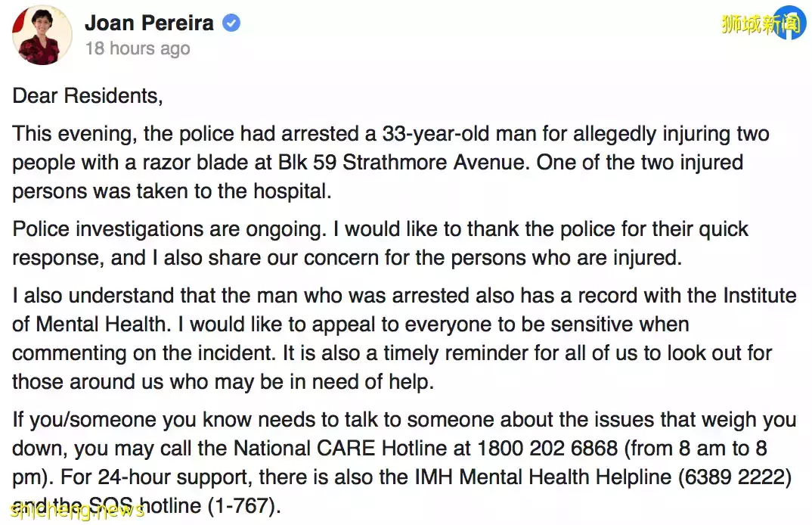Click the "IMH Mental Health Helpline" text
This screenshot has width=812, height=525.
(x=543, y=477)
